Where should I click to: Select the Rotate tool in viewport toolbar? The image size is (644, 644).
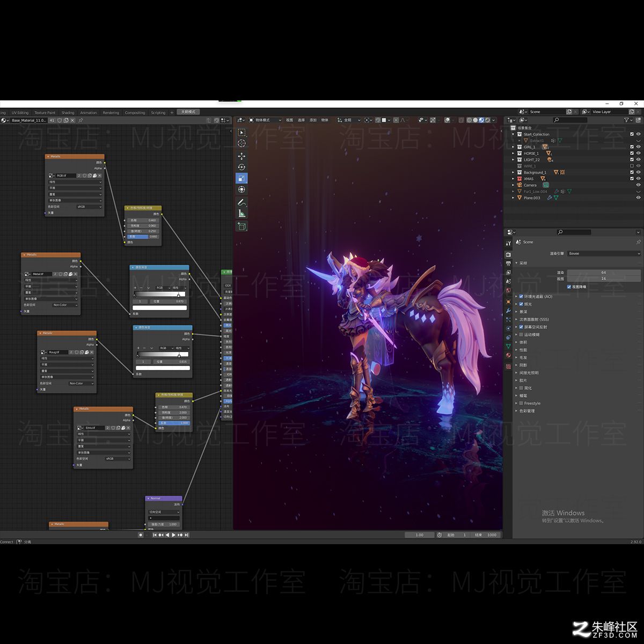coord(241,167)
